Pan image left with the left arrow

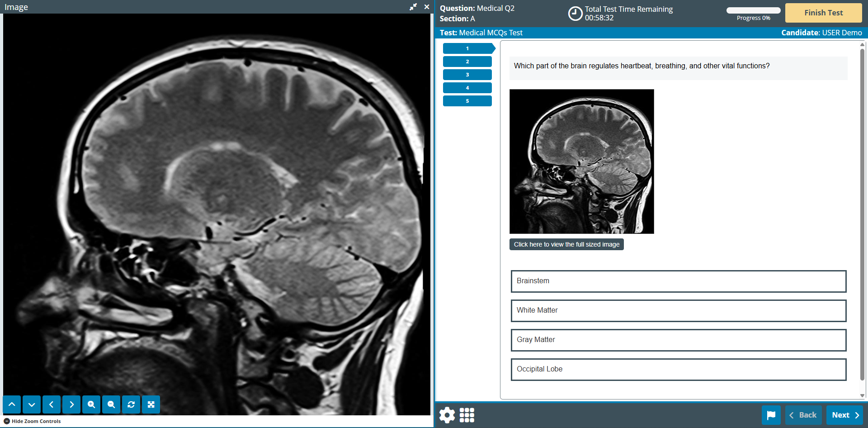point(52,404)
